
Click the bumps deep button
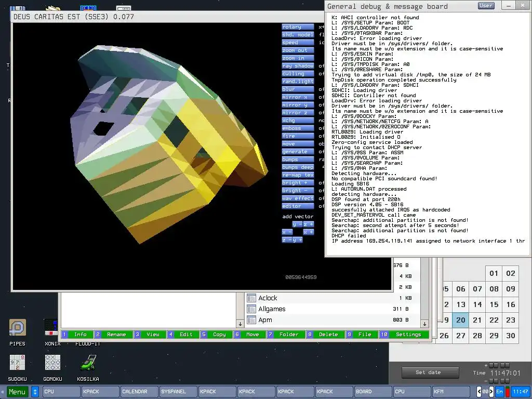pos(298,167)
